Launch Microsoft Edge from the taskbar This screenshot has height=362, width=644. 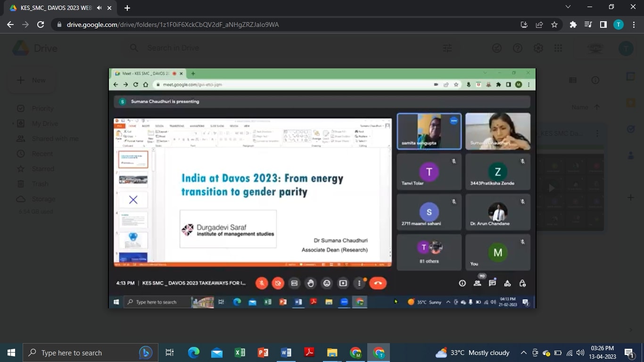pos(194,353)
